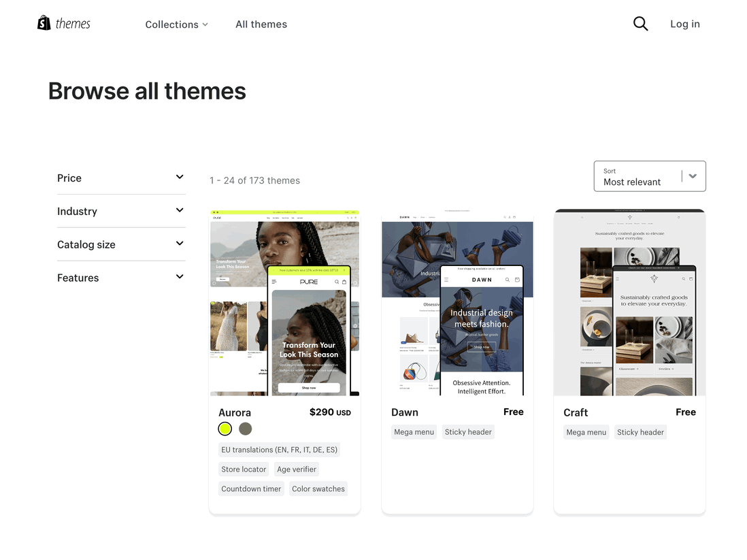Click the Sticky header tag under Craft
Screen dimensions: 747x560
click(x=640, y=431)
